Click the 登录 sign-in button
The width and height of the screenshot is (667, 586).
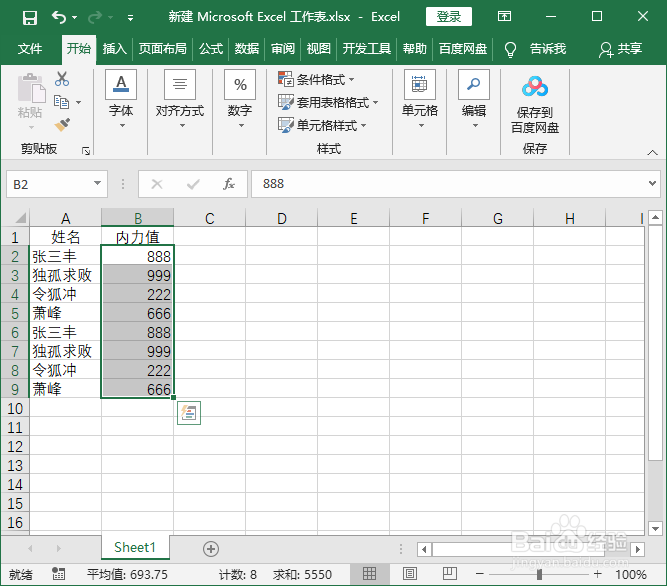[449, 17]
